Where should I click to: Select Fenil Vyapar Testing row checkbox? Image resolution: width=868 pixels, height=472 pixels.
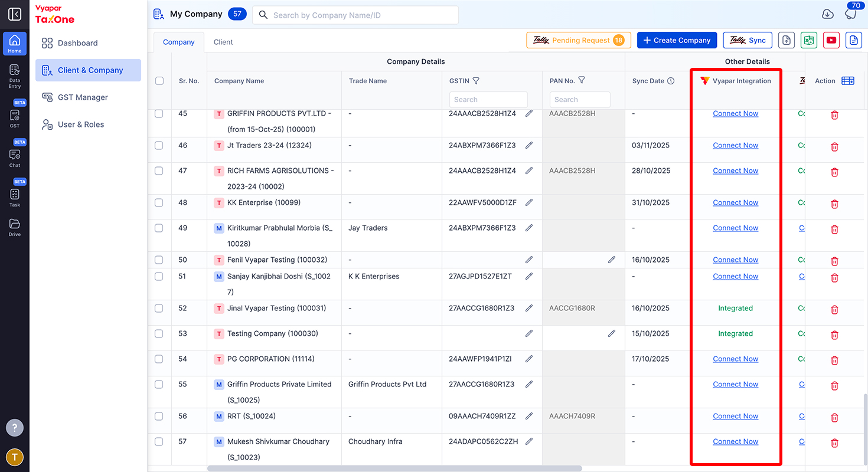click(x=159, y=260)
